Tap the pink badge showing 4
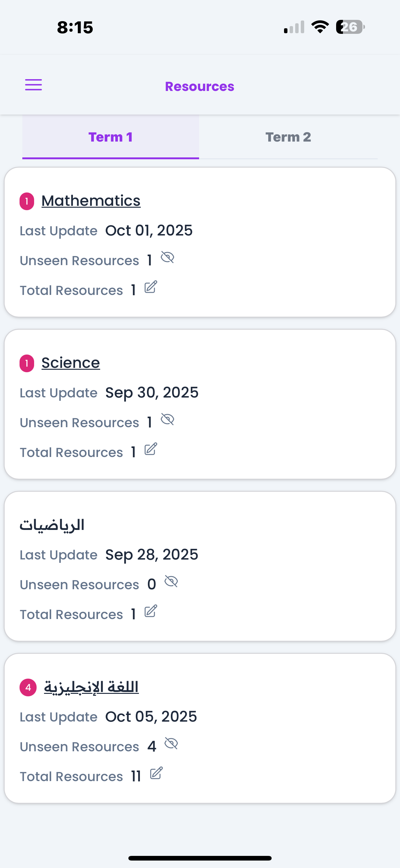This screenshot has width=400, height=868. click(x=28, y=687)
